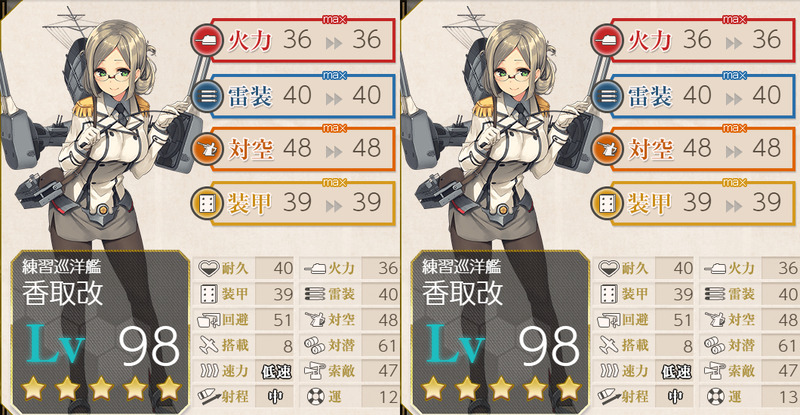Select the airplane 搭載 icon in right card
The width and height of the screenshot is (800, 415).
[x=609, y=345]
